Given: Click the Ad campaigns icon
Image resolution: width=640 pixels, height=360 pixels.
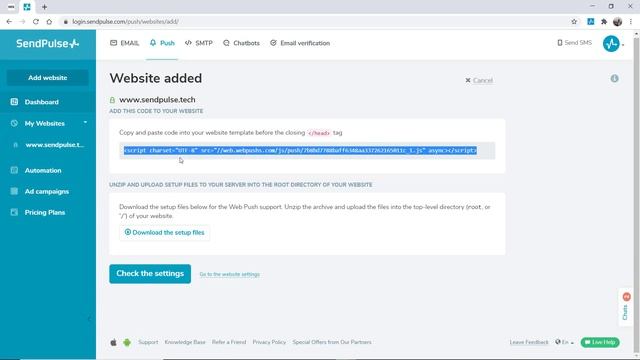Looking at the screenshot, I should pos(14,191).
